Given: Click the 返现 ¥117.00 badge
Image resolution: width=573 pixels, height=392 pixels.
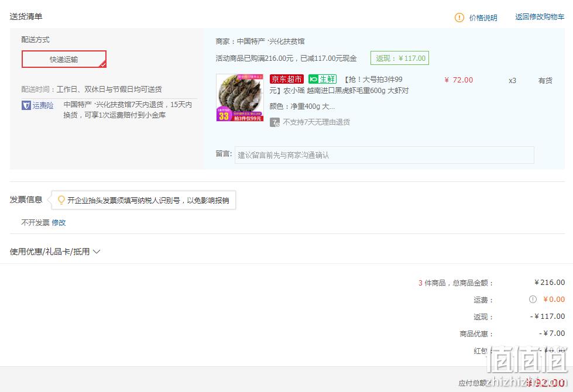Looking at the screenshot, I should [x=400, y=58].
